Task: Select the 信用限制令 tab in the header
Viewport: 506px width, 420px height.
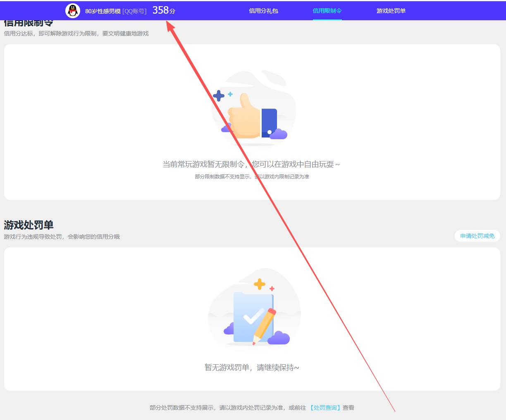Action: 327,11
